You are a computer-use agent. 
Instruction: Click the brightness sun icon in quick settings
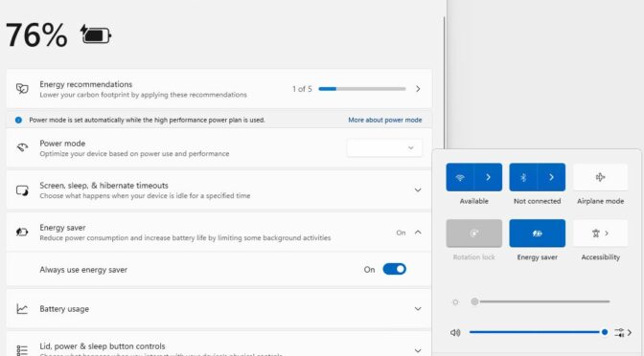tap(455, 302)
